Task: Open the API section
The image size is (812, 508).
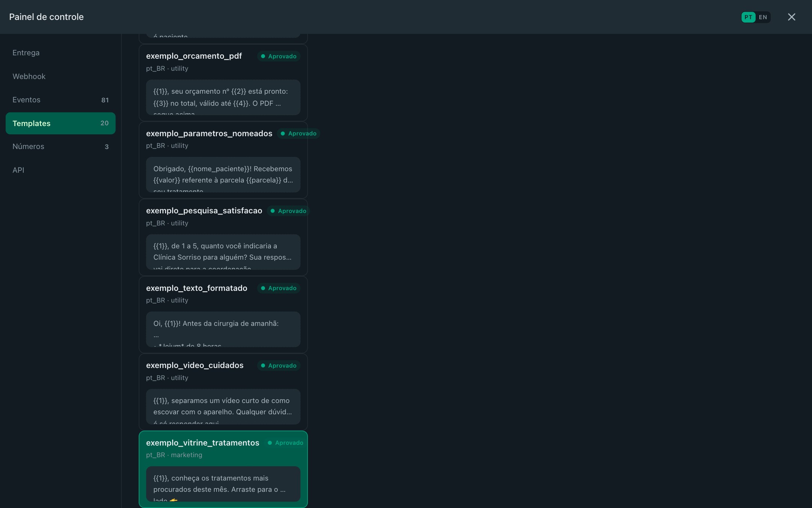Action: click(x=61, y=170)
